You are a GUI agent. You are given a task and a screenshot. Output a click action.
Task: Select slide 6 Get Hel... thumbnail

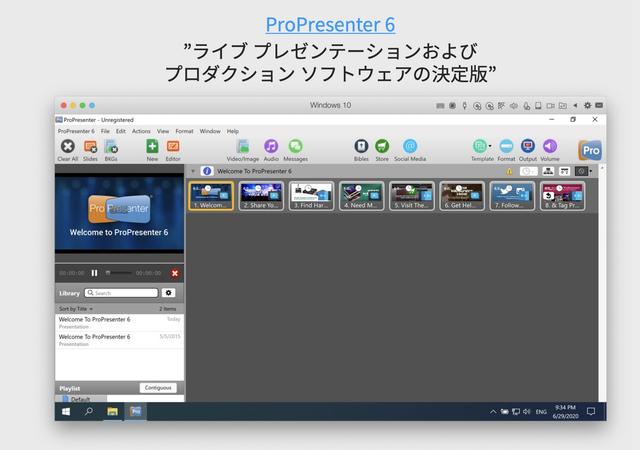click(462, 196)
